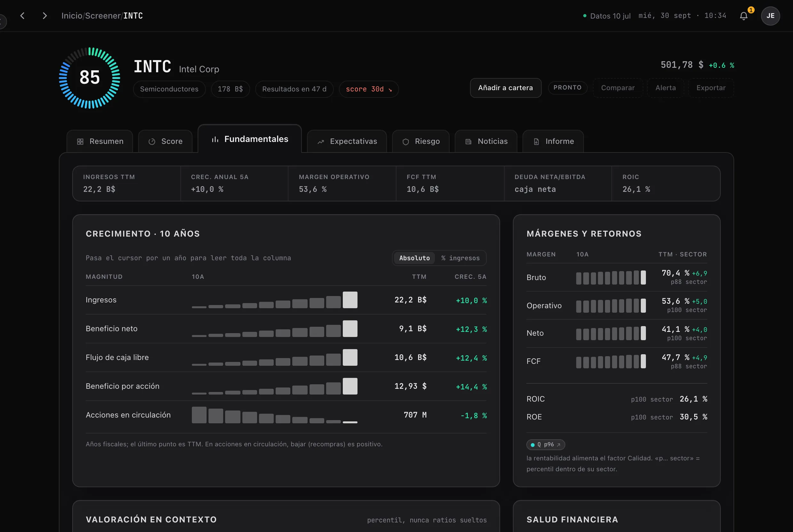Add INTC with Añadir a cartera
This screenshot has width=793, height=532.
(506, 88)
